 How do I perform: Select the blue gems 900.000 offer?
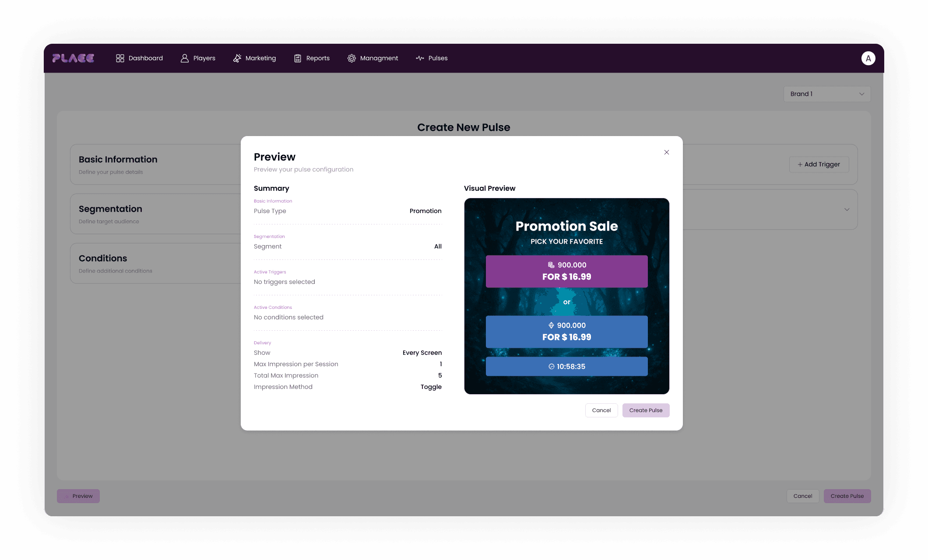coord(566,332)
